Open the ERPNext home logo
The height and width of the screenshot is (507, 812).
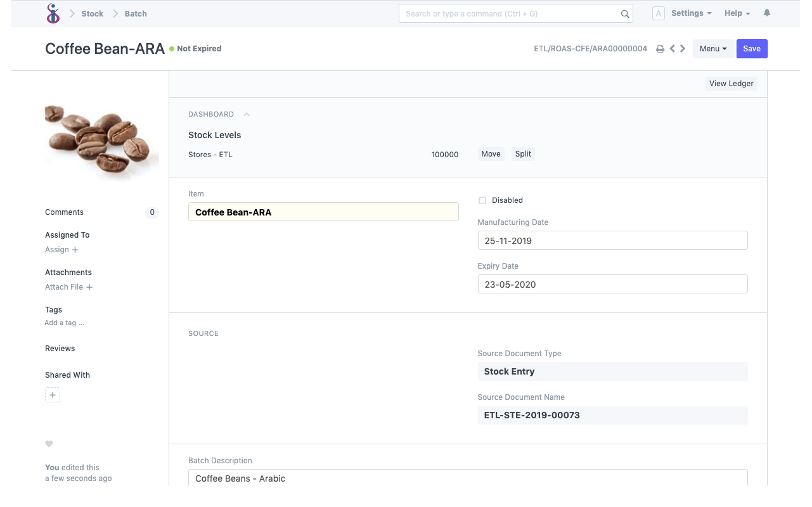point(53,13)
